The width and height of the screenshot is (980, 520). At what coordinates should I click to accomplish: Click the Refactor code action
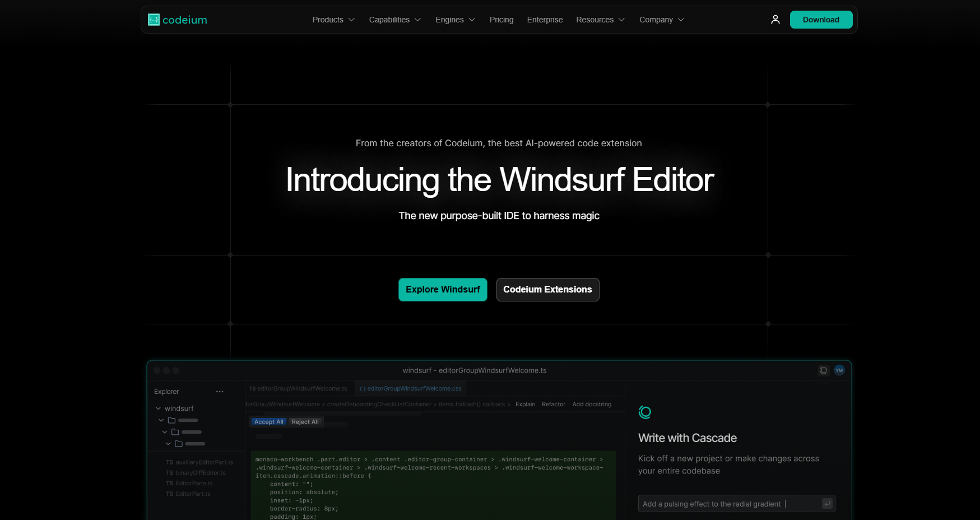[554, 404]
